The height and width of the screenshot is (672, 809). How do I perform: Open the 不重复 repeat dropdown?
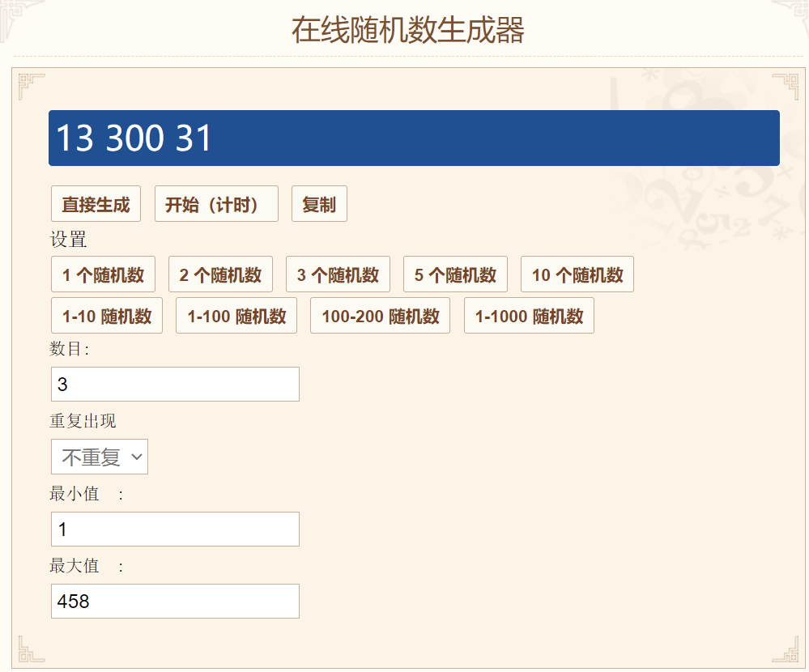click(x=100, y=457)
